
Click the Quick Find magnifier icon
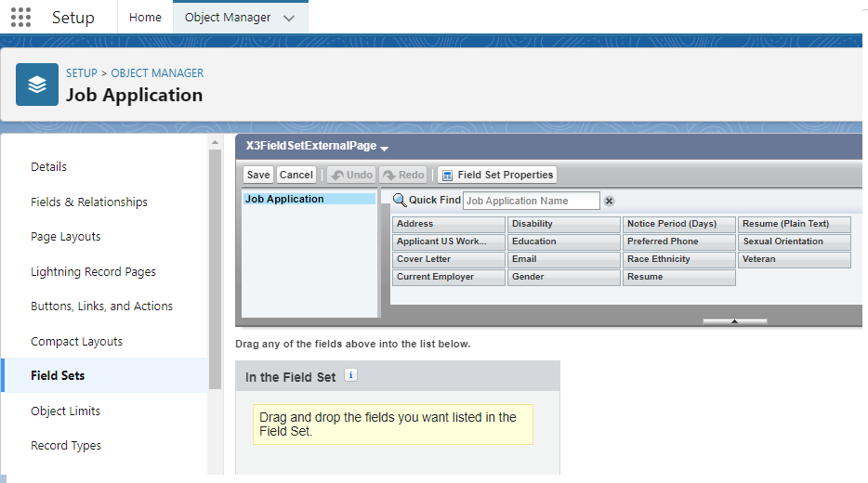point(400,201)
